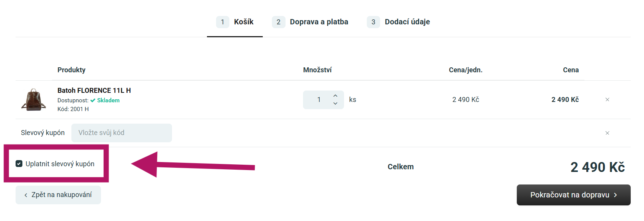Remove Batoh FLORENCE 11L H from cart

(x=607, y=100)
